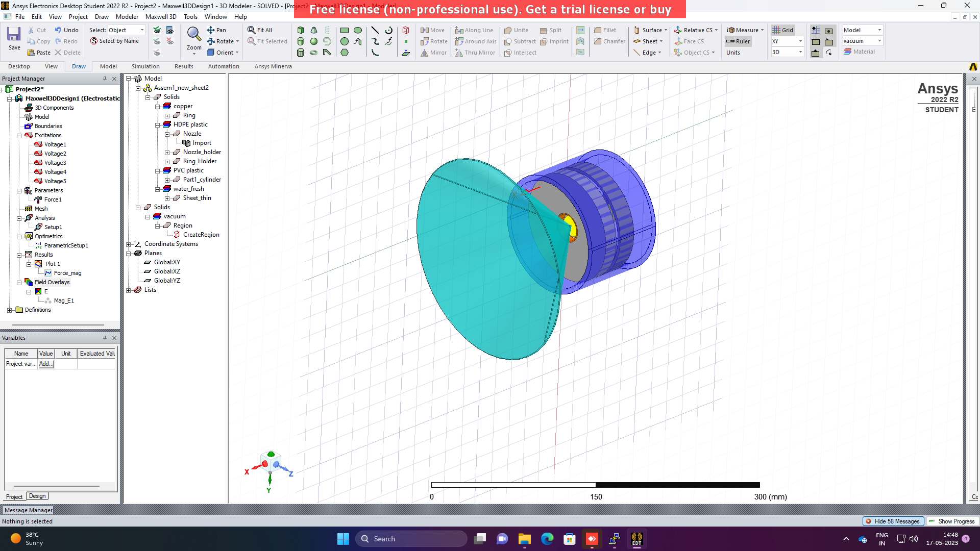Click the Draw box icon

pos(301,30)
